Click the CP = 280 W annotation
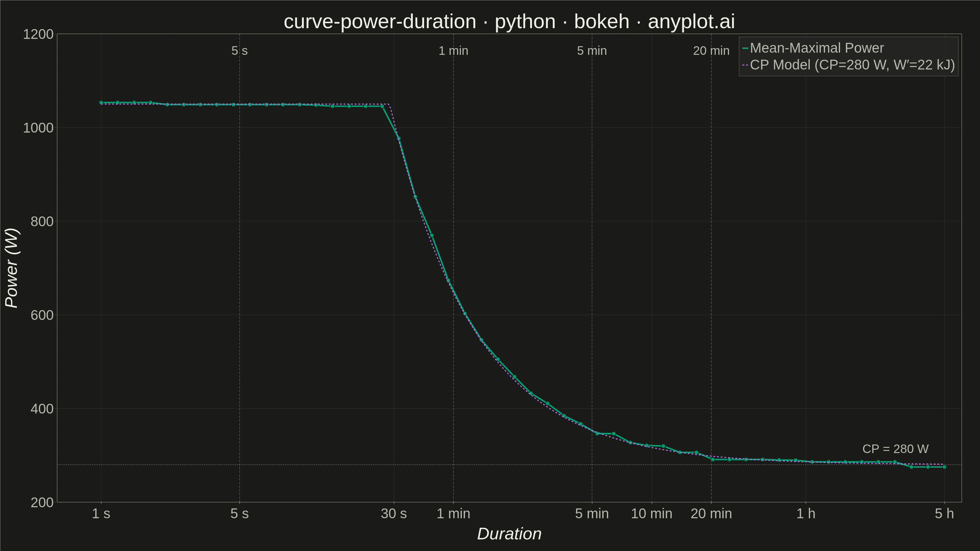Image resolution: width=980 pixels, height=551 pixels. 895,449
